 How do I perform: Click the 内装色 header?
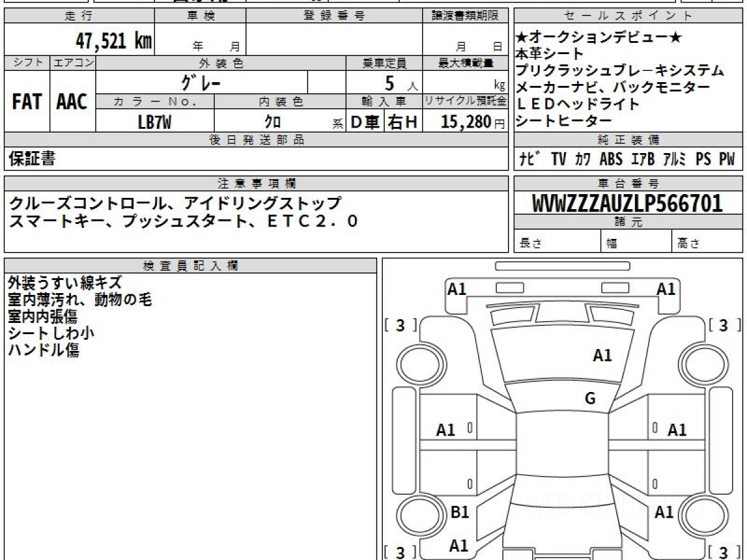[280, 101]
